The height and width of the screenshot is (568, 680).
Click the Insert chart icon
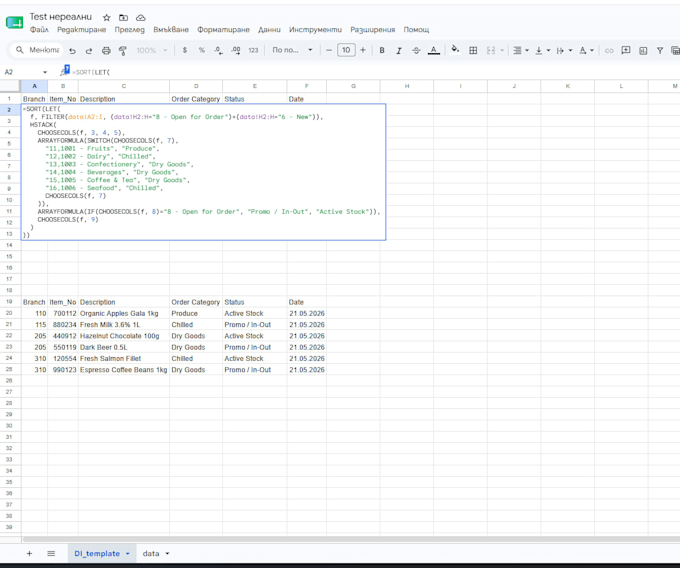click(643, 50)
